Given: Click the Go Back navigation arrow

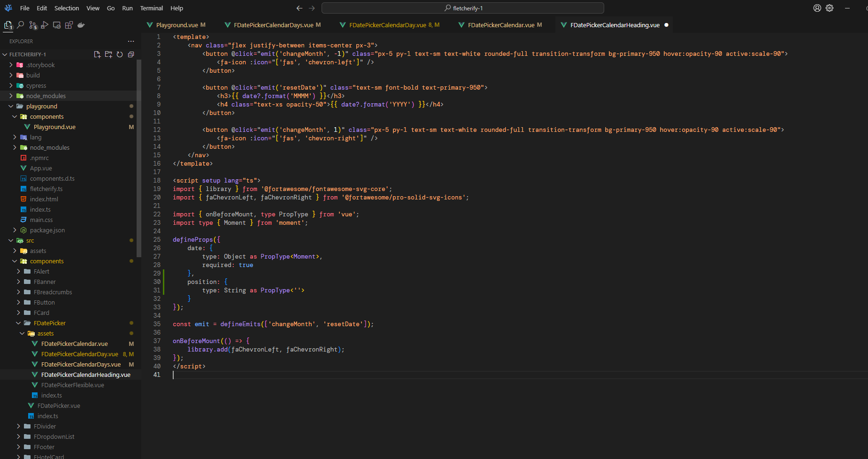Looking at the screenshot, I should (299, 8).
